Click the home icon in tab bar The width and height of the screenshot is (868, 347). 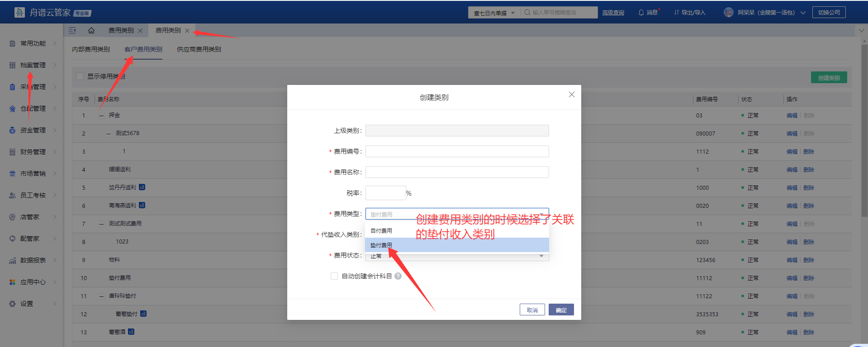click(x=91, y=31)
